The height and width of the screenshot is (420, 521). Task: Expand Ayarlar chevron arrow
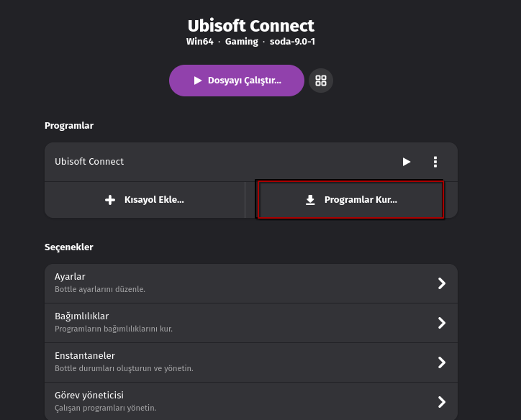point(442,283)
